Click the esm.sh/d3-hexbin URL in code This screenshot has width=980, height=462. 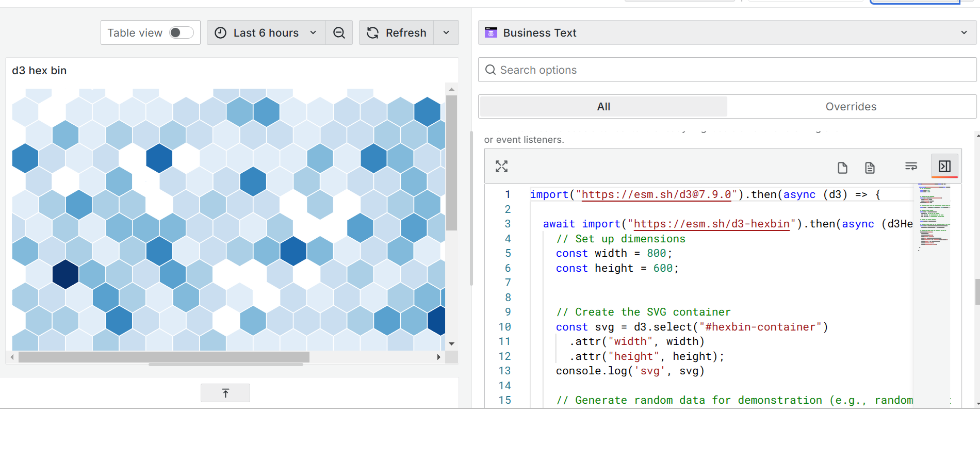(x=711, y=224)
